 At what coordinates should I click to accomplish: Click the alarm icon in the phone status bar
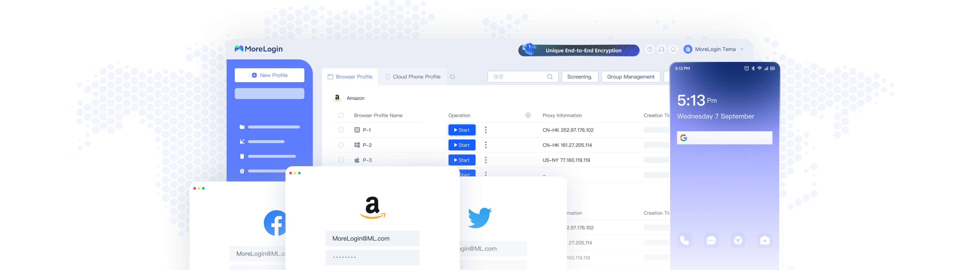746,68
